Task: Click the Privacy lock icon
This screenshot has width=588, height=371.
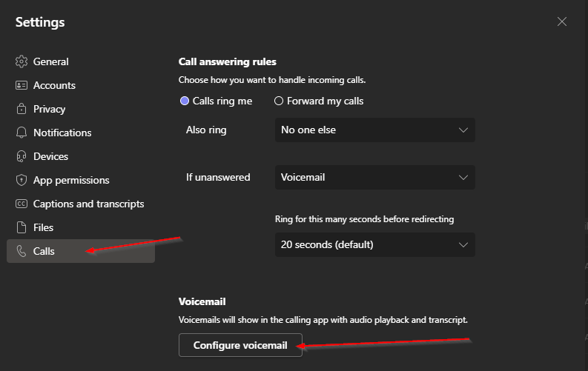Action: pyautogui.click(x=22, y=109)
